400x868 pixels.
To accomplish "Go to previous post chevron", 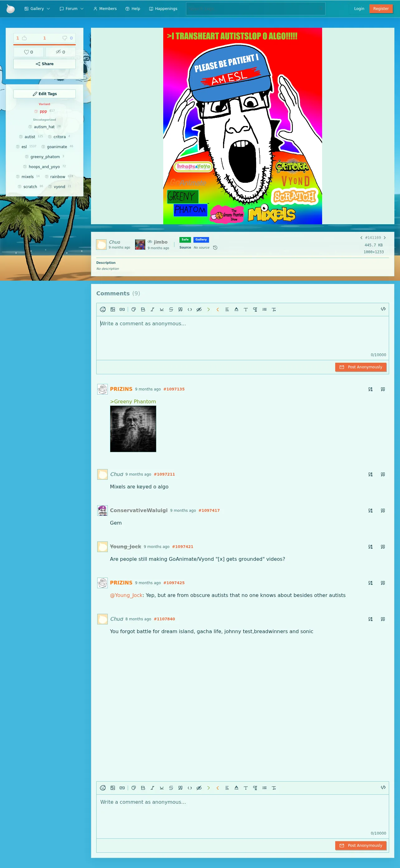I will coord(361,238).
